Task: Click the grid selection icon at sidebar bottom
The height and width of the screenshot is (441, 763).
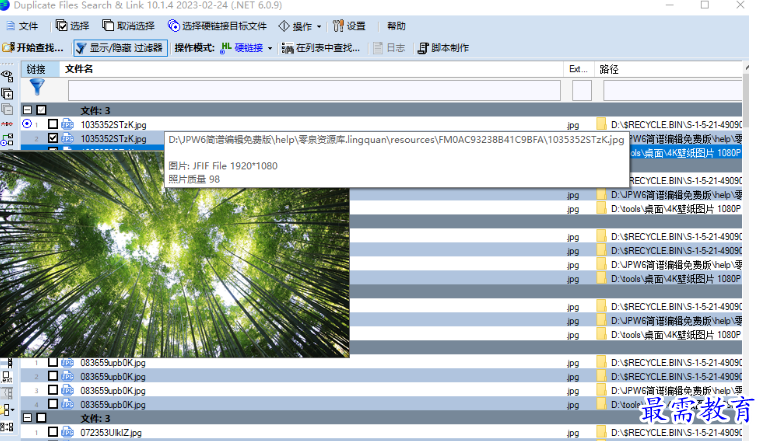Action: click(x=7, y=427)
